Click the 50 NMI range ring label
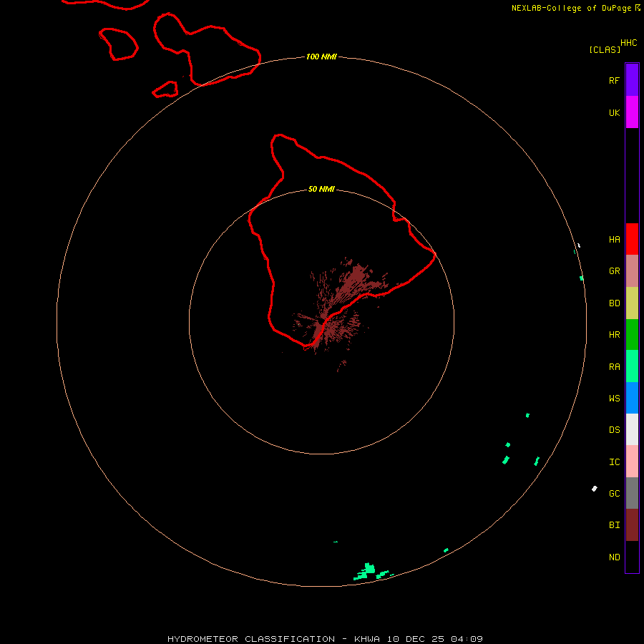This screenshot has width=644, height=644. point(321,189)
